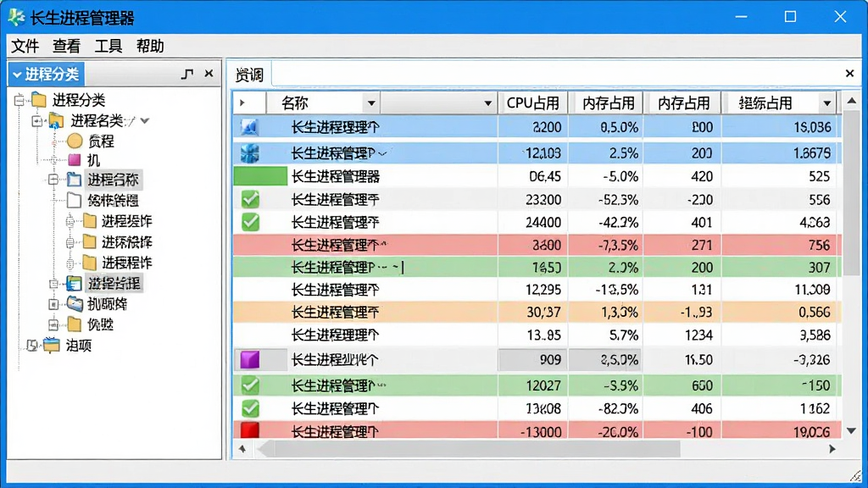
Task: Click the red square in the -13000 row
Action: point(250,430)
